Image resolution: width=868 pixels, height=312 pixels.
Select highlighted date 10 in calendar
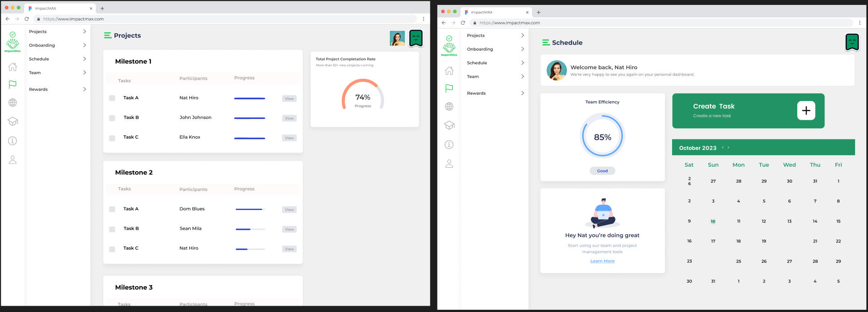(x=713, y=221)
